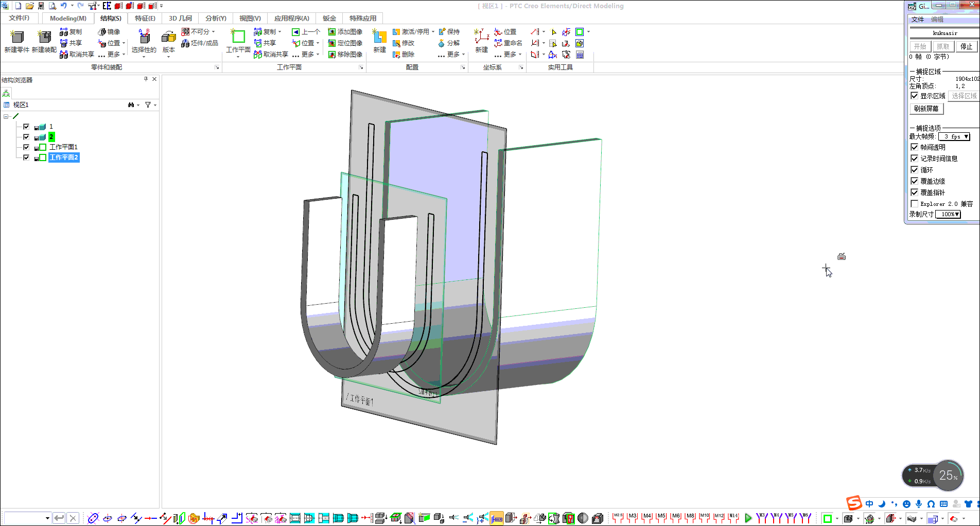Click the 刷新屏幕 button
This screenshot has height=526, width=980.
926,109
